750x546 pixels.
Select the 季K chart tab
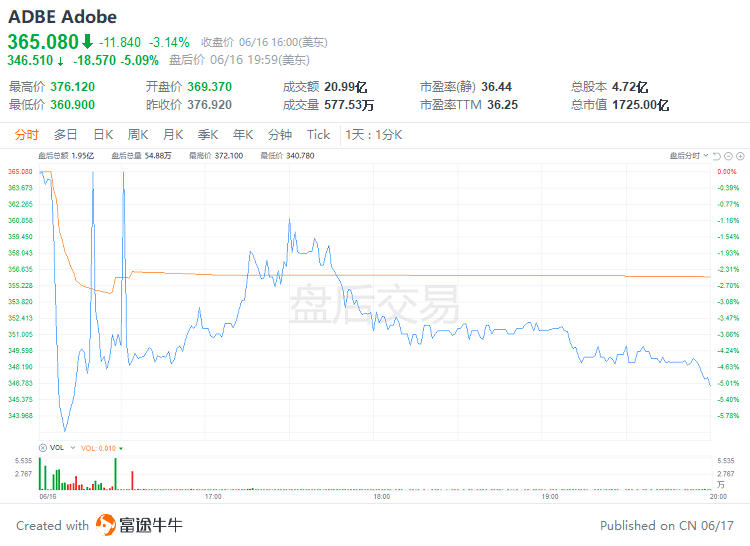(208, 135)
